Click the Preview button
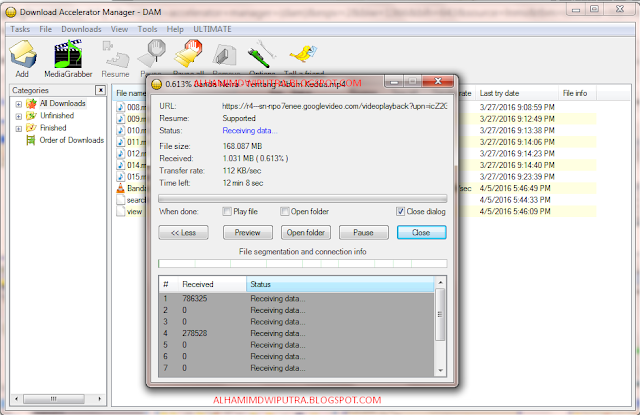The width and height of the screenshot is (640, 415). tap(247, 233)
